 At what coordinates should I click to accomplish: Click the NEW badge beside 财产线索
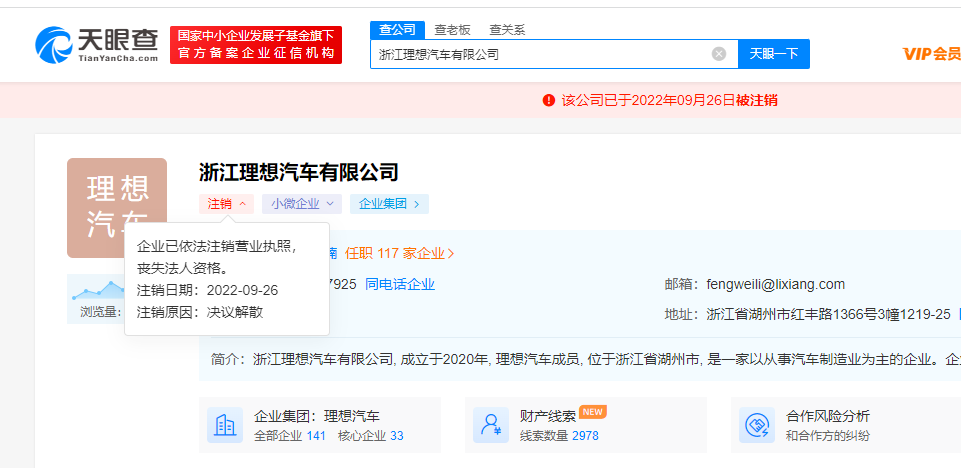click(x=593, y=412)
